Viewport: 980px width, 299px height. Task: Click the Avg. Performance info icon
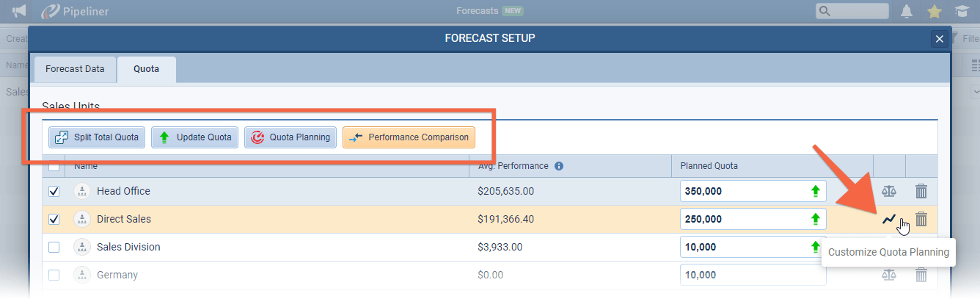point(558,166)
